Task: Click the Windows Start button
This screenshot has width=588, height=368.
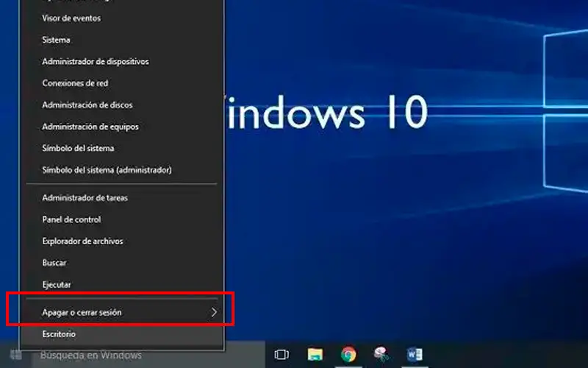Action: (x=16, y=355)
